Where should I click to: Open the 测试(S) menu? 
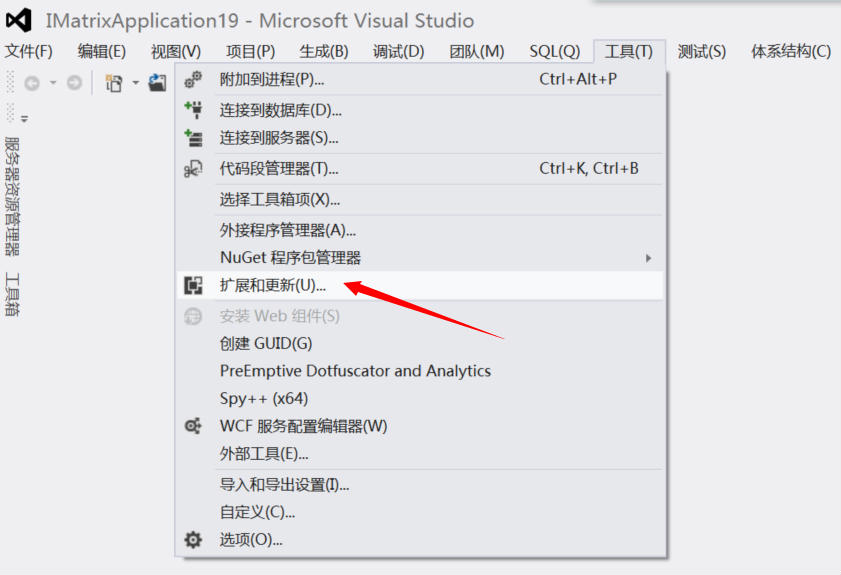click(x=702, y=51)
